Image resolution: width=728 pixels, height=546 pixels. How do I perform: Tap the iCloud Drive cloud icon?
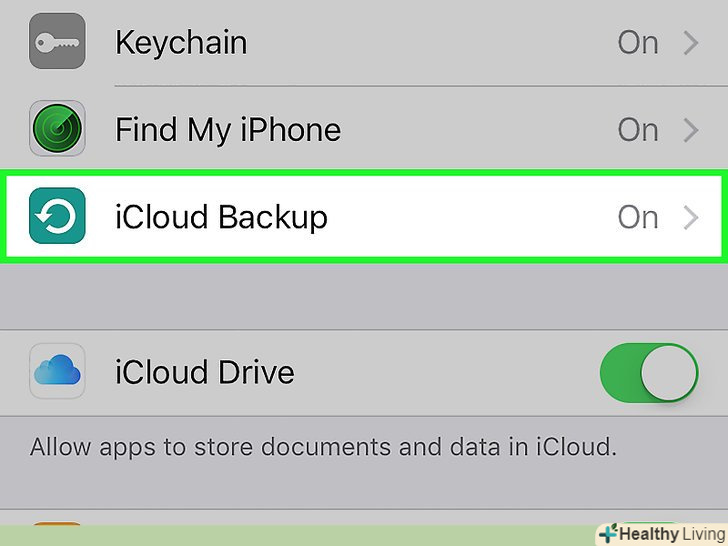click(x=57, y=372)
